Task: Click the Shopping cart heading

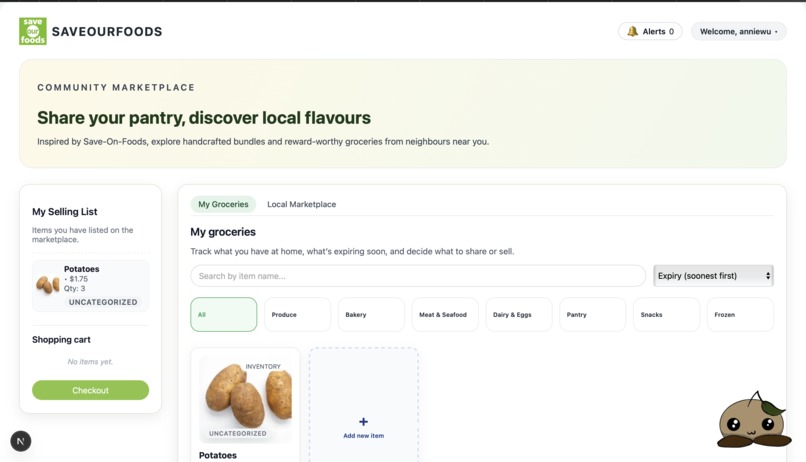Action: (x=61, y=340)
